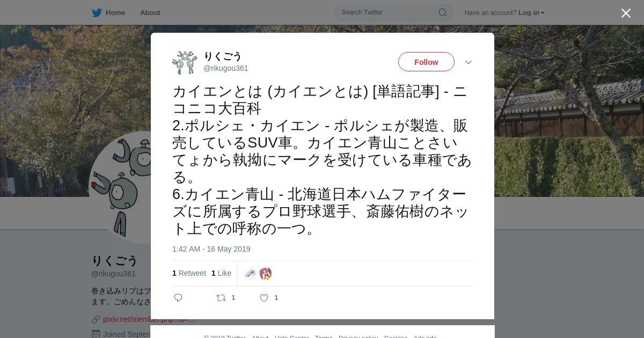
Task: Click the @rikugou361 handle in tweet
Action: [225, 68]
